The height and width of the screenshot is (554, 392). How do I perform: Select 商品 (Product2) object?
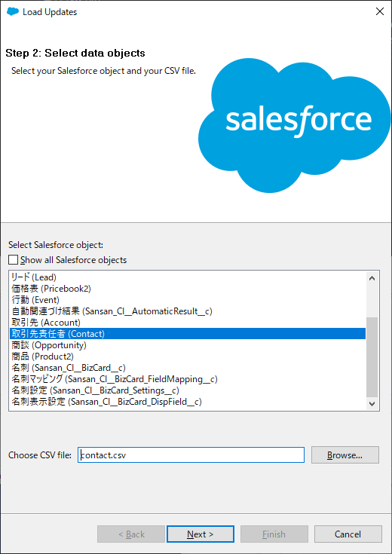[188, 356]
